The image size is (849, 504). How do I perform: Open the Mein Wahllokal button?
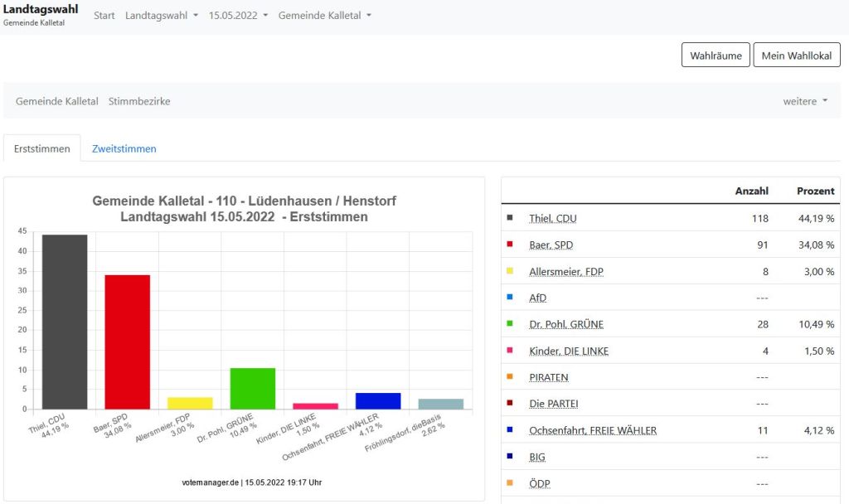[797, 56]
